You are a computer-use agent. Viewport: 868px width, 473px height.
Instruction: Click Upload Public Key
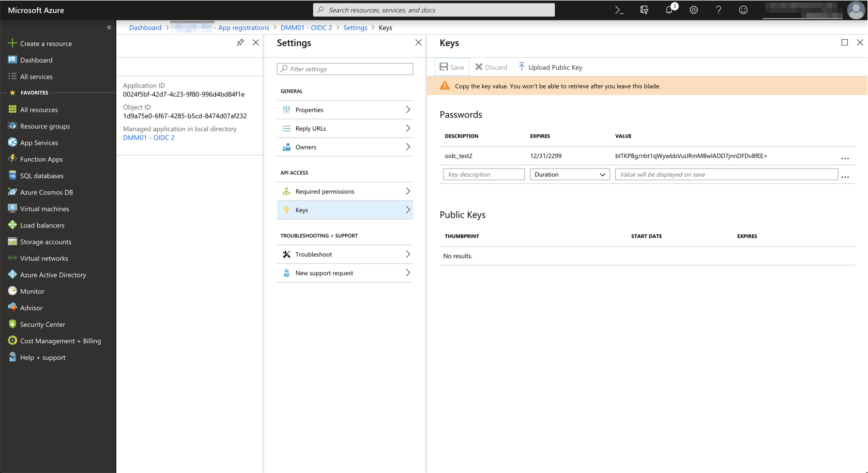click(x=550, y=67)
